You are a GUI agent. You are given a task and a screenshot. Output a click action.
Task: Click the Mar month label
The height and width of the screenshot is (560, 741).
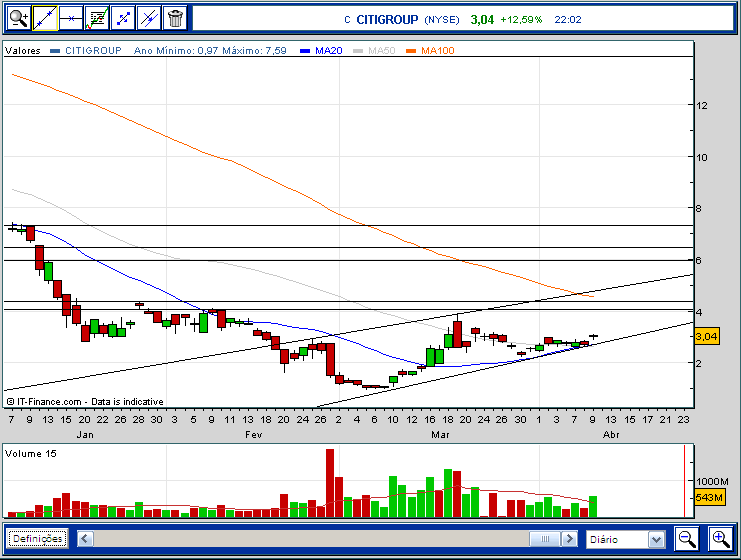tap(440, 434)
